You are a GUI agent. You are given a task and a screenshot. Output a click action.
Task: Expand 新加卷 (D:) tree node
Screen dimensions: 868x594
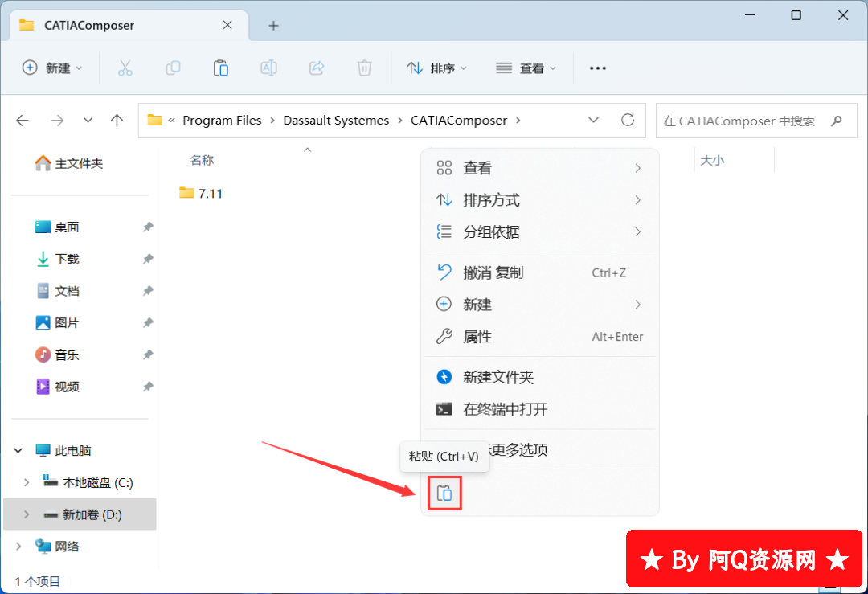click(x=26, y=515)
